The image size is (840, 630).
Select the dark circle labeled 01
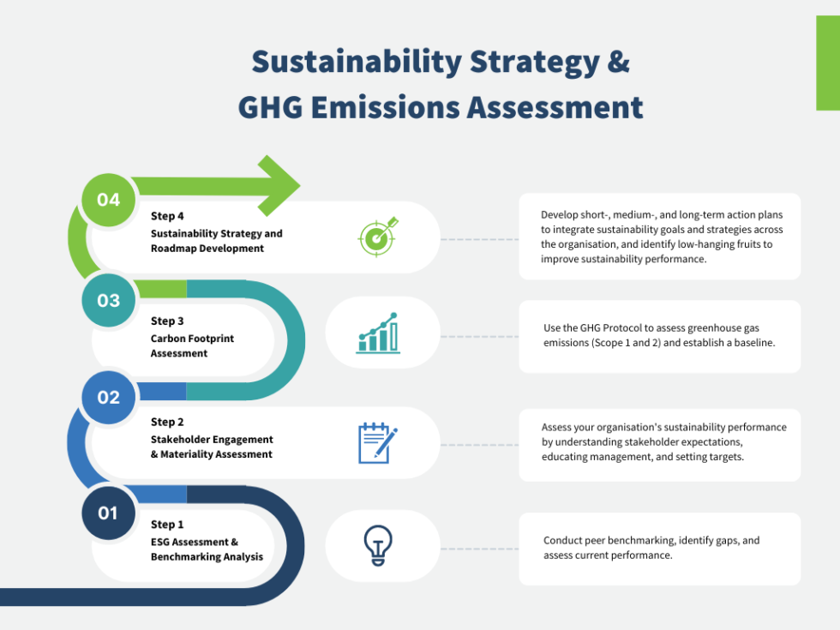pyautogui.click(x=108, y=513)
